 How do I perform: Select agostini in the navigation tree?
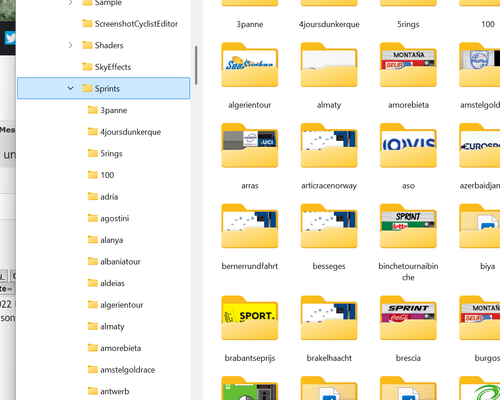click(x=115, y=218)
